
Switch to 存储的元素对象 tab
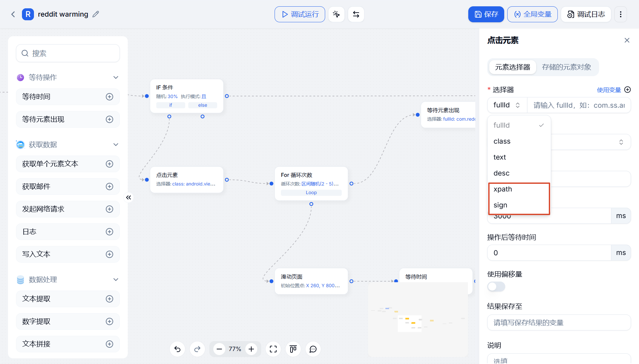(x=566, y=67)
